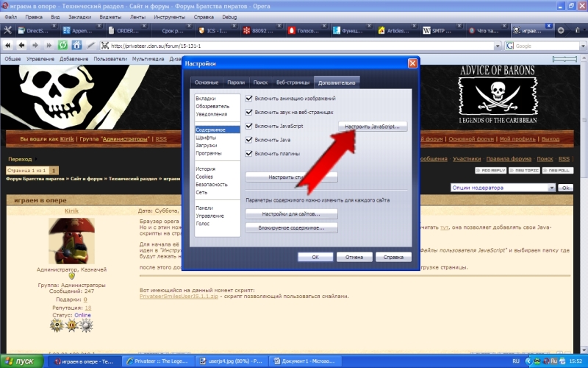Click the first medal award icon
This screenshot has height=368, width=588.
pyautogui.click(x=57, y=325)
